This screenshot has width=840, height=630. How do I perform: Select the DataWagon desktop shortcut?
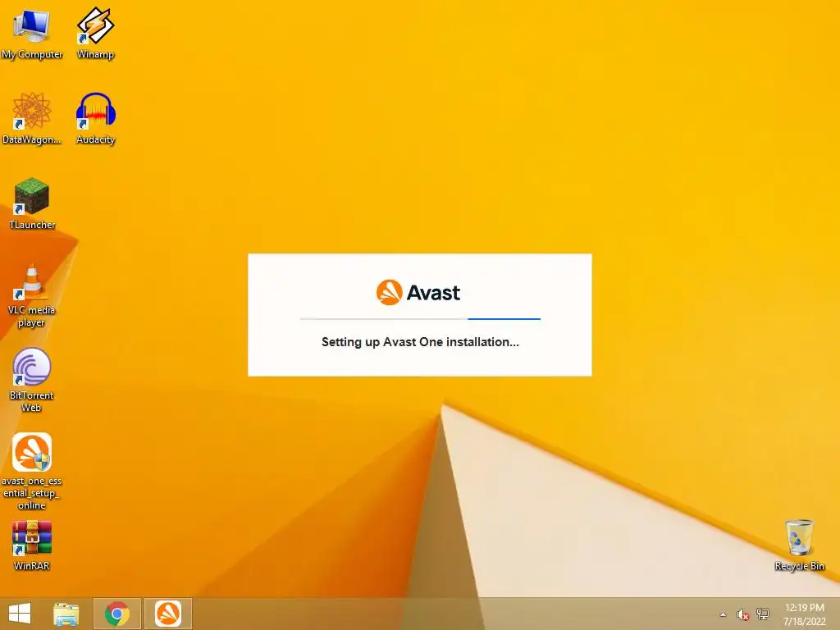32,118
